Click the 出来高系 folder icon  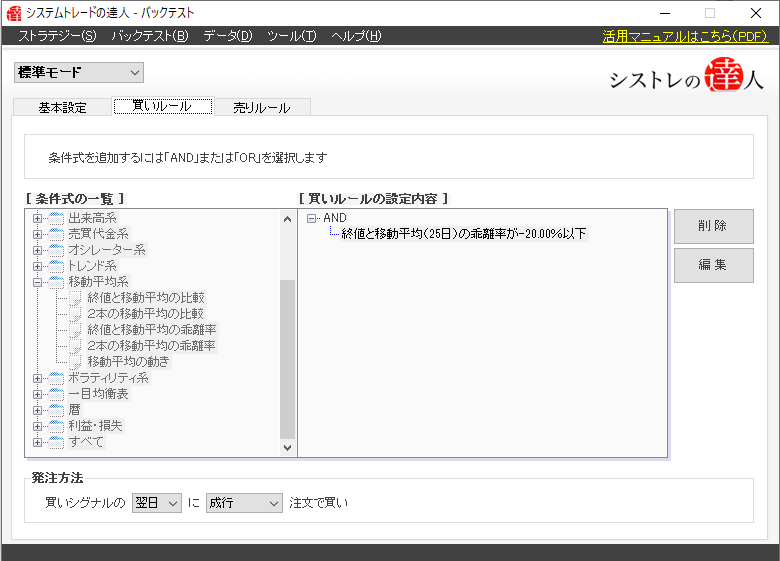[x=56, y=218]
